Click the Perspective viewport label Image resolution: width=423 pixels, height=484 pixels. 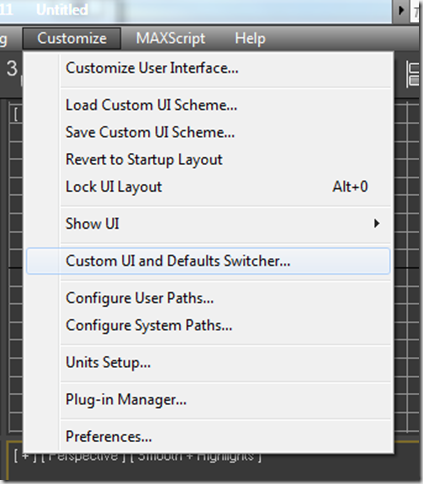point(83,456)
